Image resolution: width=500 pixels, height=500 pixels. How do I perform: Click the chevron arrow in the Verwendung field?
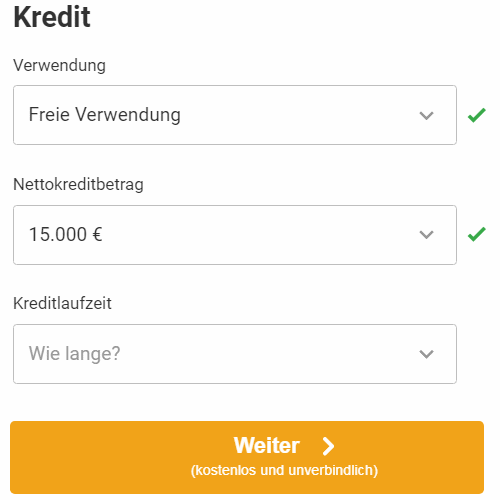click(x=426, y=116)
